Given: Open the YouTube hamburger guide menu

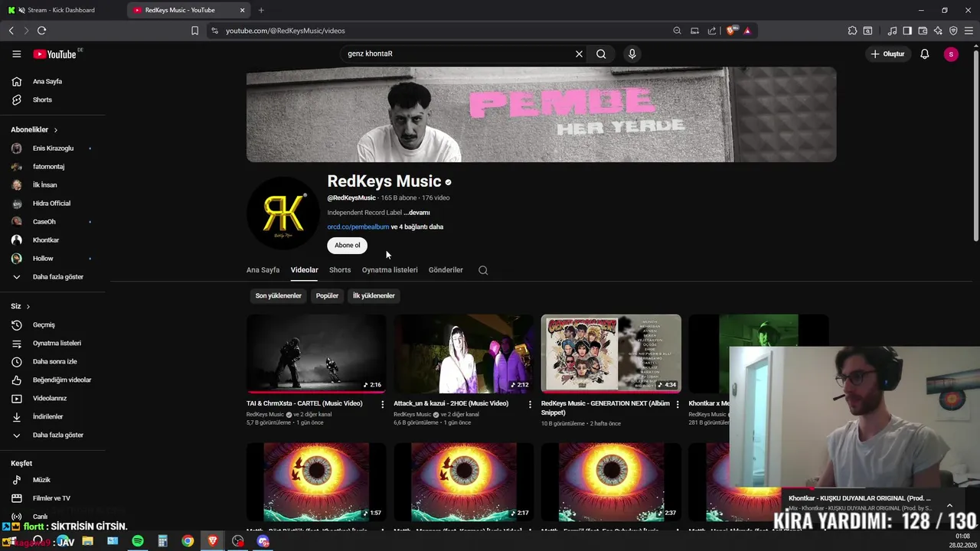Looking at the screenshot, I should pyautogui.click(x=16, y=54).
